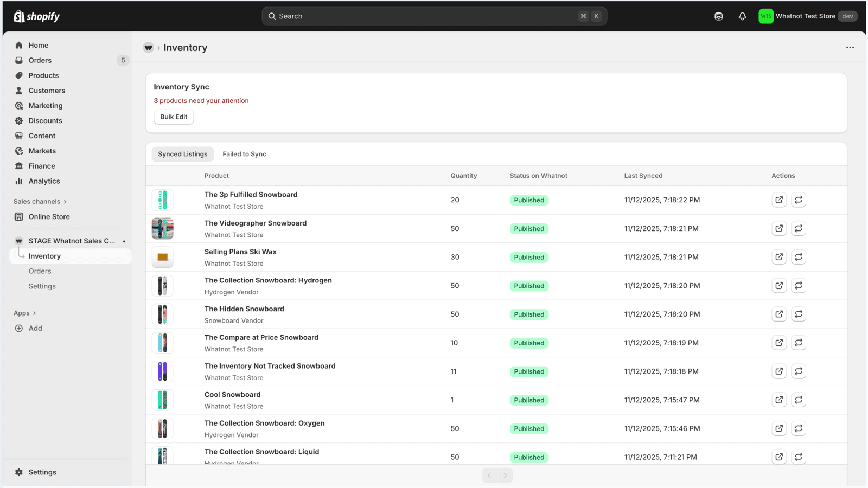
Task: Resync The Hidden Snowboard listing
Action: click(799, 314)
